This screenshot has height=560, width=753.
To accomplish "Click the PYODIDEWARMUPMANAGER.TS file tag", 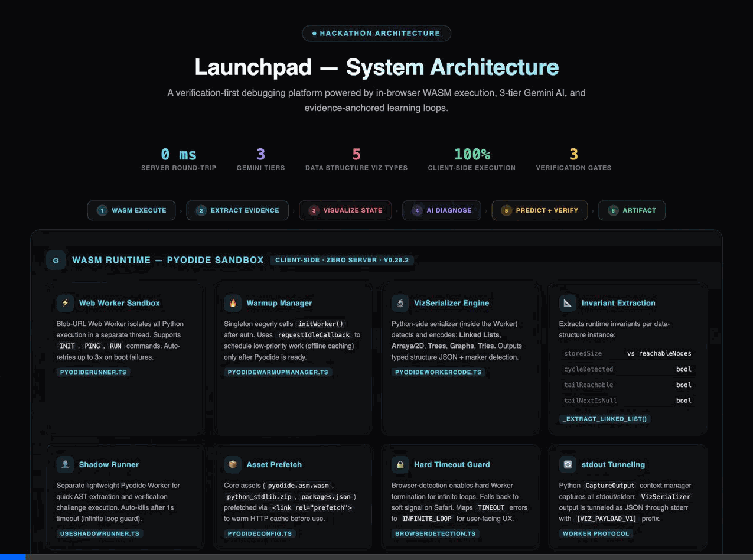I will pyautogui.click(x=278, y=372).
